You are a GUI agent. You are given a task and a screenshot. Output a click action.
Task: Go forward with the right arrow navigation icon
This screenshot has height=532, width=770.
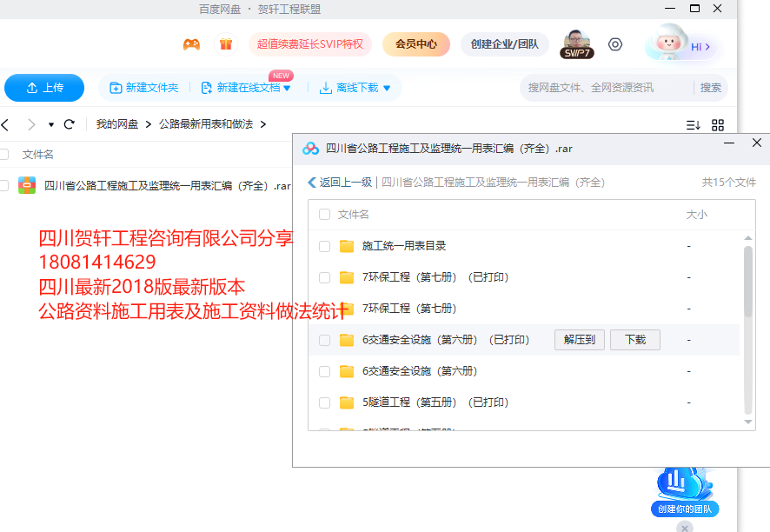[31, 125]
